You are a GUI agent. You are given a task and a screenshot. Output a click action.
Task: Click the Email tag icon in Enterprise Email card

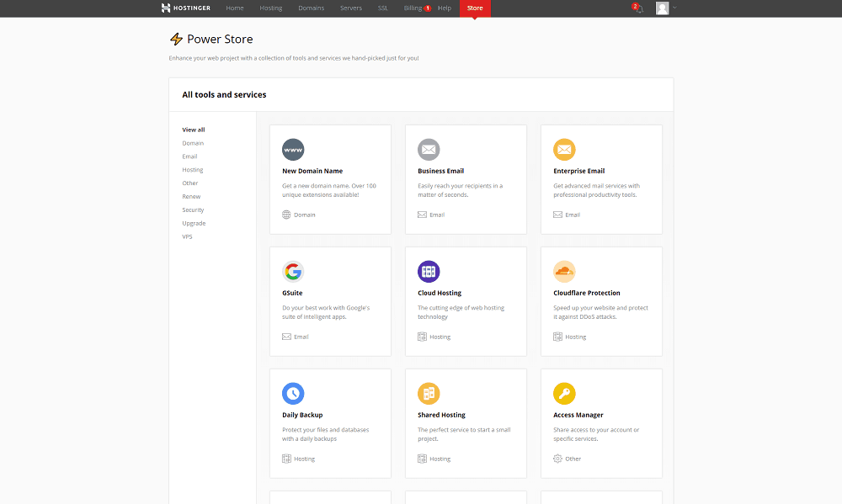(x=558, y=215)
